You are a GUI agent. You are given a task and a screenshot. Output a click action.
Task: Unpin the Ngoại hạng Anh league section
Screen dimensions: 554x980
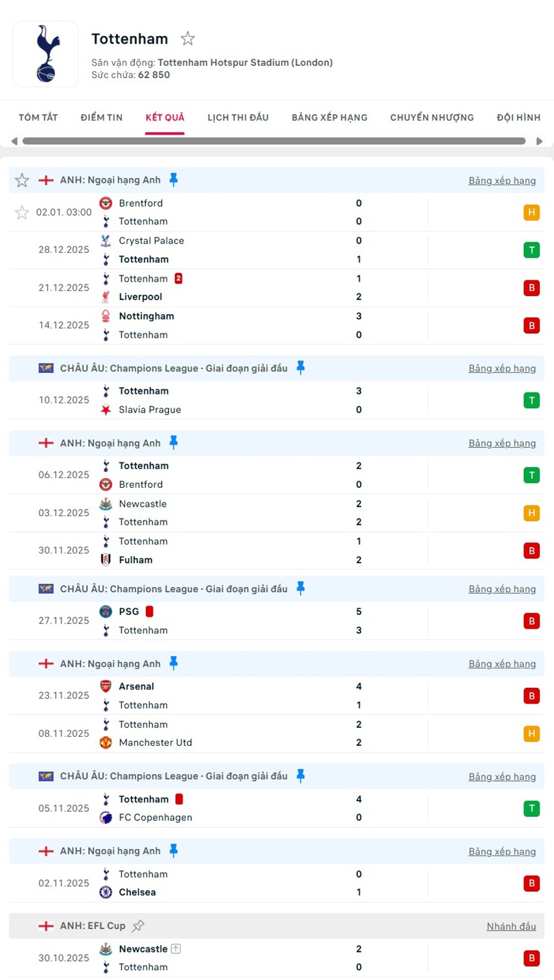pos(174,180)
